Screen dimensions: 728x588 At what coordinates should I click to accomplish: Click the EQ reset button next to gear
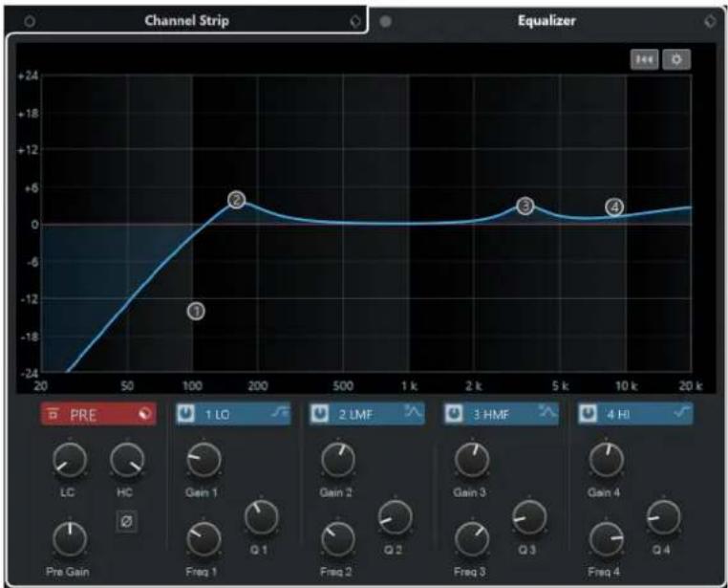click(x=645, y=59)
